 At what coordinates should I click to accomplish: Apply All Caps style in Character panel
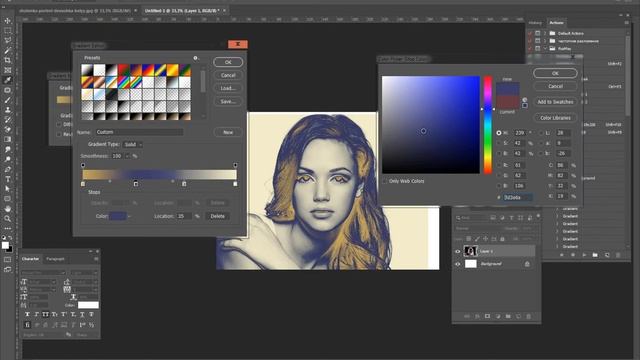(x=45, y=314)
